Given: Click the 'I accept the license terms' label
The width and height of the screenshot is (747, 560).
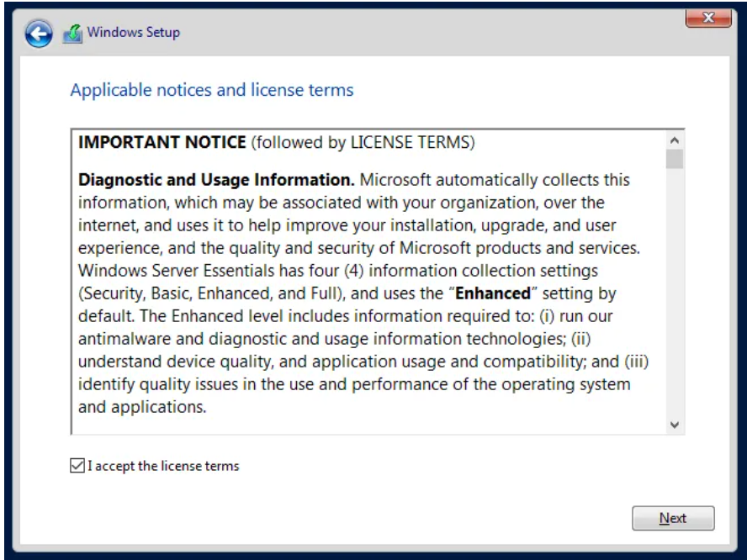Looking at the screenshot, I should coord(163,466).
